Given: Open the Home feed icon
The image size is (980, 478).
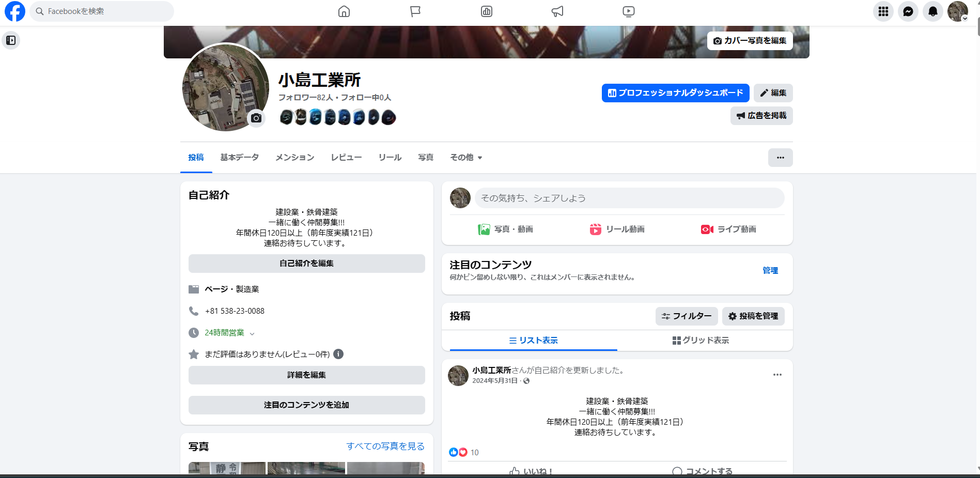Looking at the screenshot, I should (344, 11).
